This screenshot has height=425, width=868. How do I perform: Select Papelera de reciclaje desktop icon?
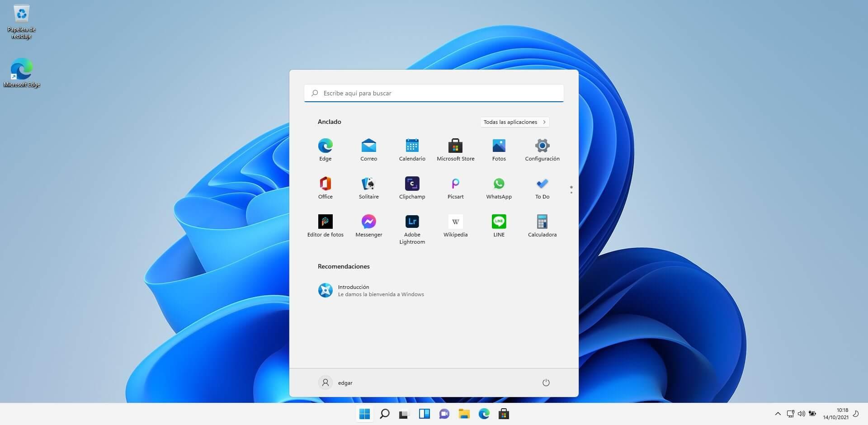(x=21, y=22)
